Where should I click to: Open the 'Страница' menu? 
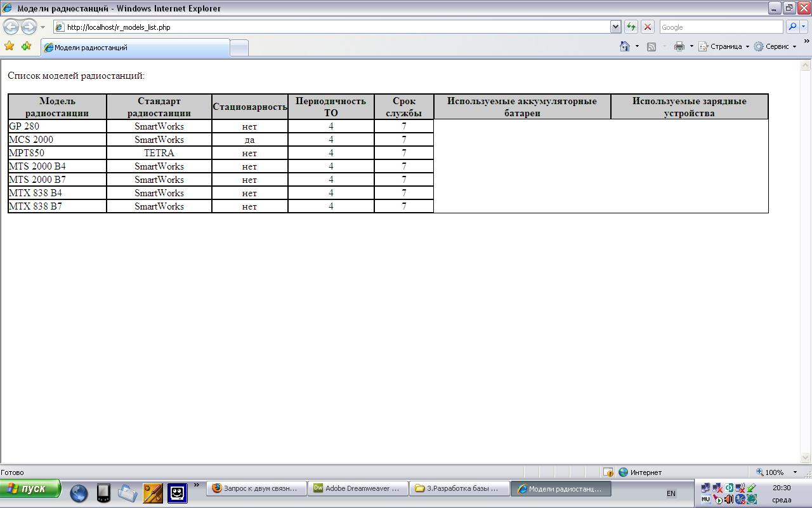(724, 46)
